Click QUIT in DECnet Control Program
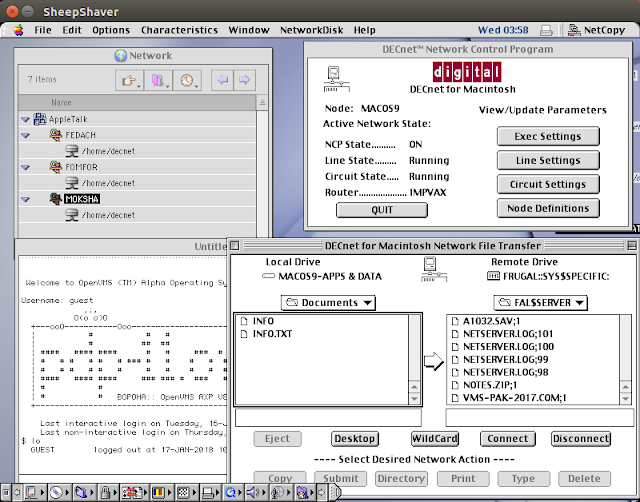Image resolution: width=640 pixels, height=502 pixels. (382, 210)
